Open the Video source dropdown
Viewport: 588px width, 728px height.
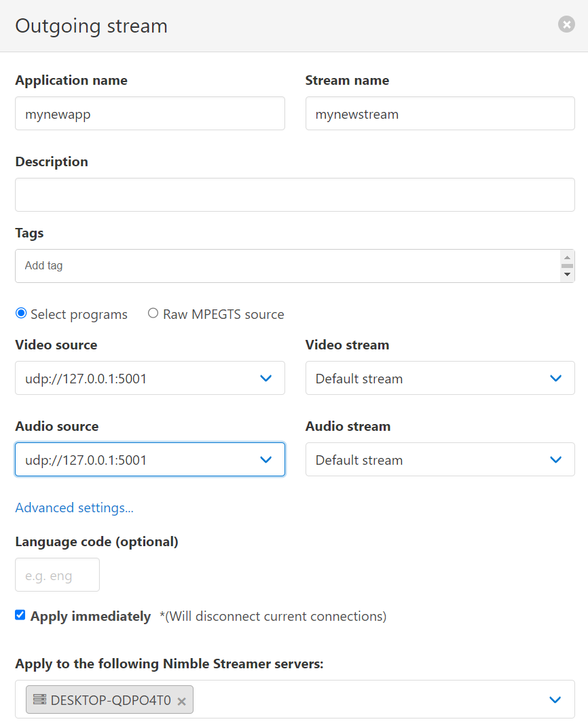click(150, 378)
